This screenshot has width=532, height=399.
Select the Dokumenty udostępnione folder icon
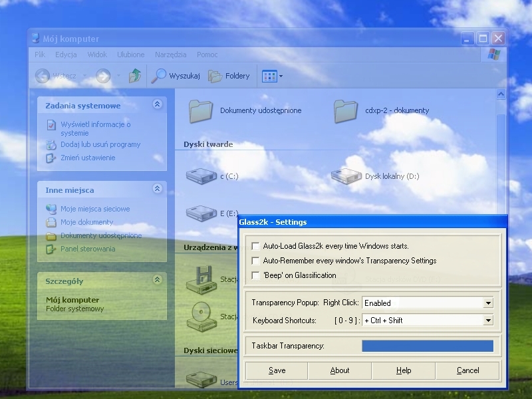(x=201, y=110)
